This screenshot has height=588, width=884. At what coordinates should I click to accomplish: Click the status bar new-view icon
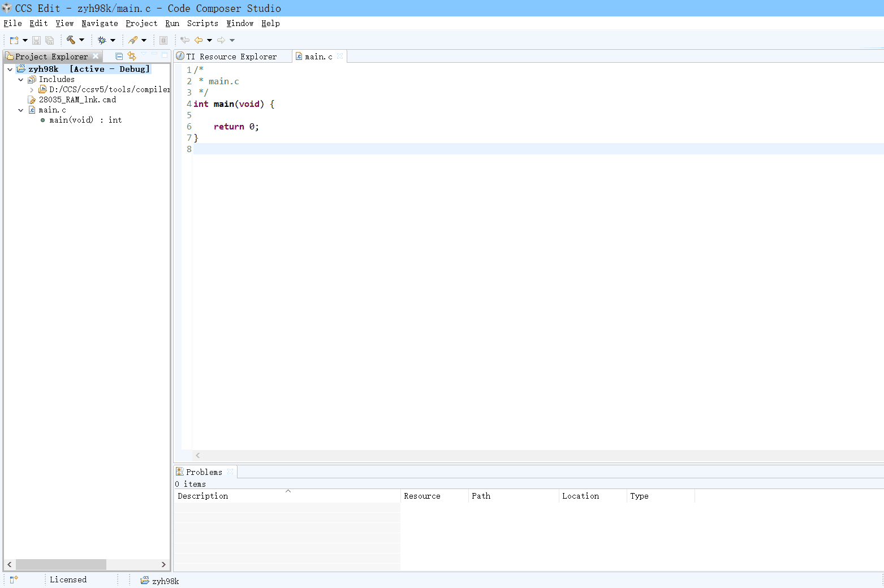[x=14, y=580]
